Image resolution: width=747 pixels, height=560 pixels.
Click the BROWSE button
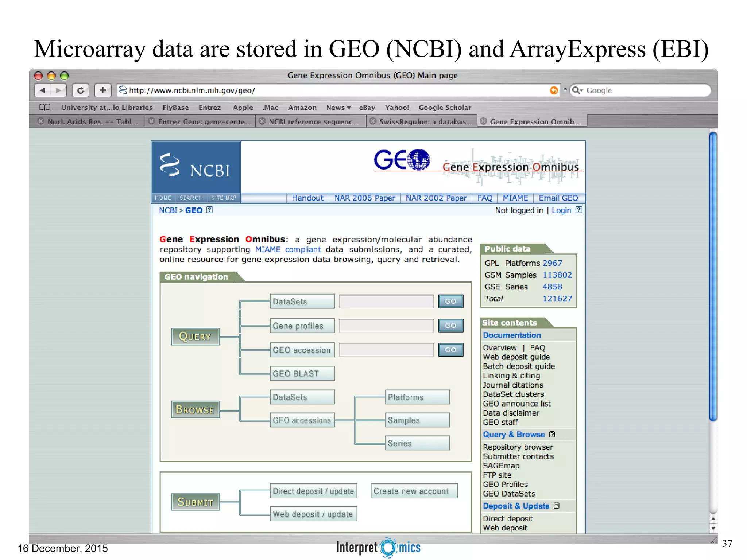[196, 409]
